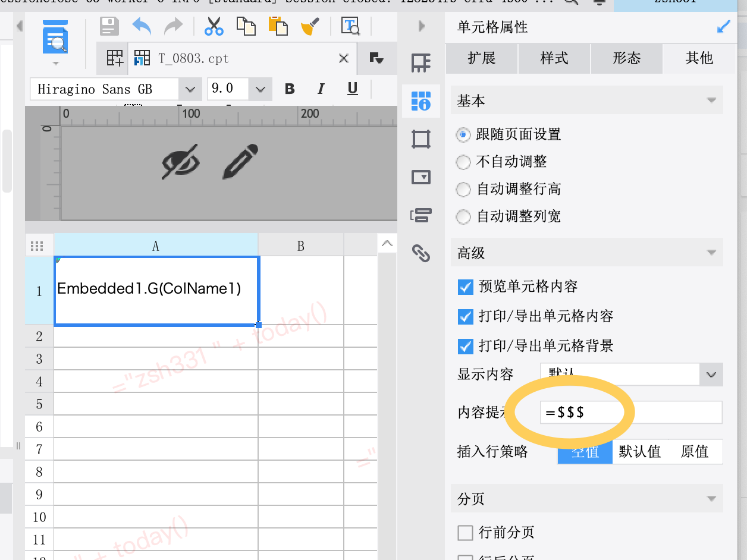Open hyperlink panel icon
The width and height of the screenshot is (747, 560).
421,254
